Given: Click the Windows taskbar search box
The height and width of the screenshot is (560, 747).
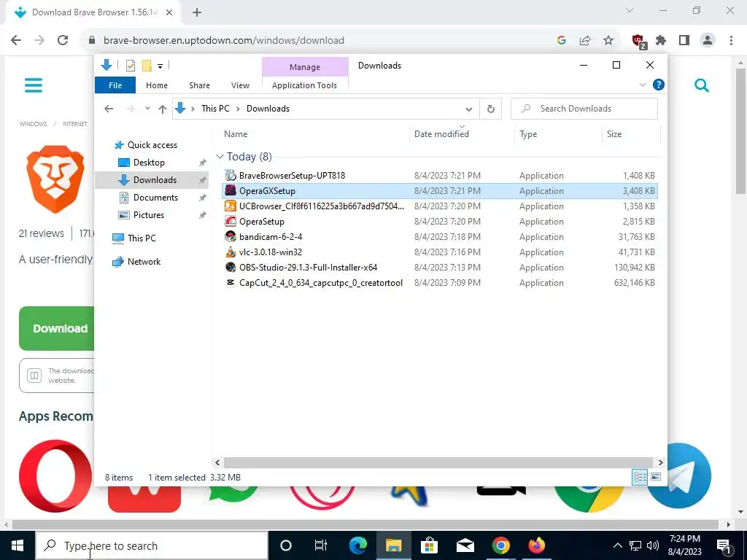Looking at the screenshot, I should [x=152, y=545].
